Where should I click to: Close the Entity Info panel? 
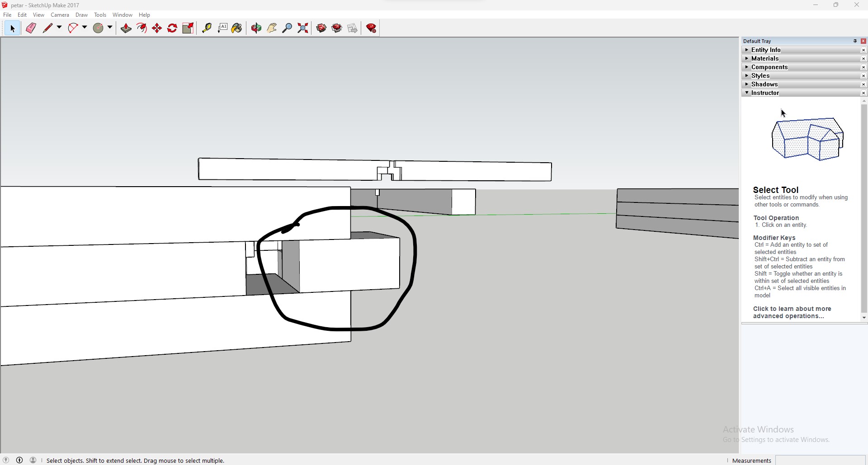(863, 50)
